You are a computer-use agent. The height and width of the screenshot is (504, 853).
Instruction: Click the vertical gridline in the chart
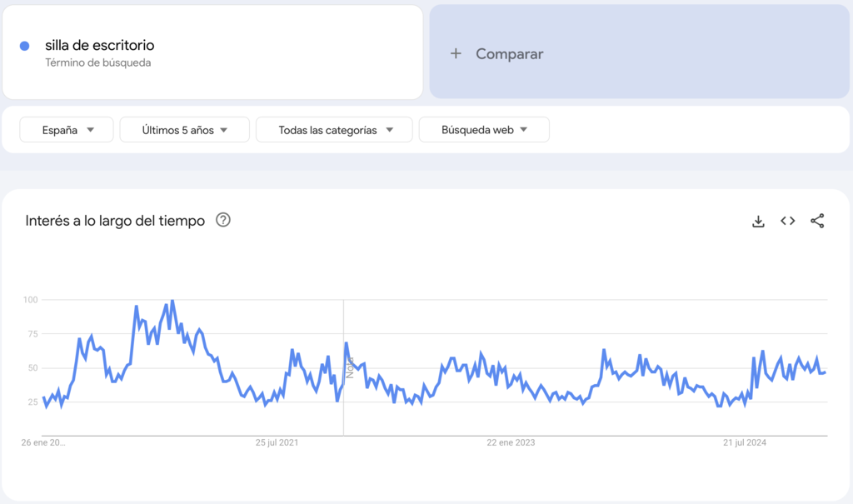click(x=343, y=367)
